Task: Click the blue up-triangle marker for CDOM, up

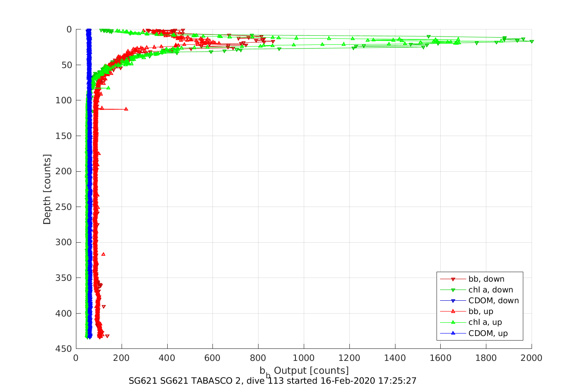Action: coord(453,333)
